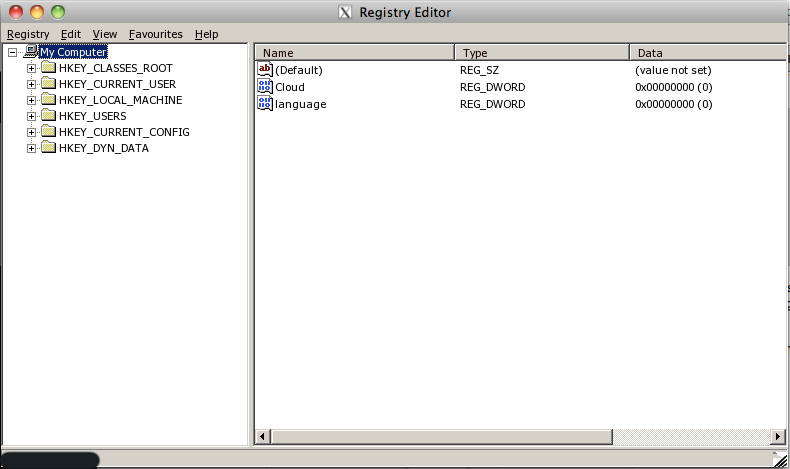Click the horizontal scrollbar right arrow
Viewport: 790px width, 469px height.
tap(777, 436)
